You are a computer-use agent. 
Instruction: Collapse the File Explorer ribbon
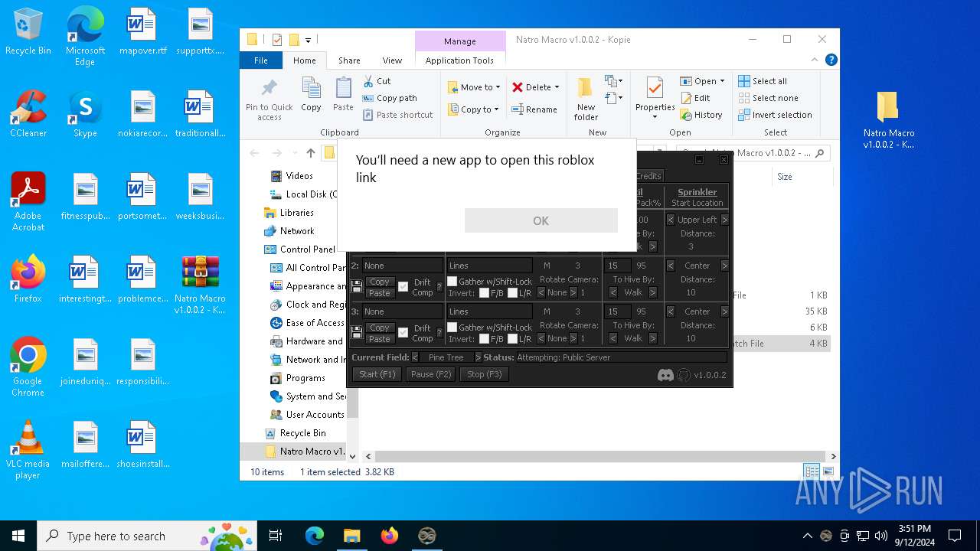coord(815,60)
